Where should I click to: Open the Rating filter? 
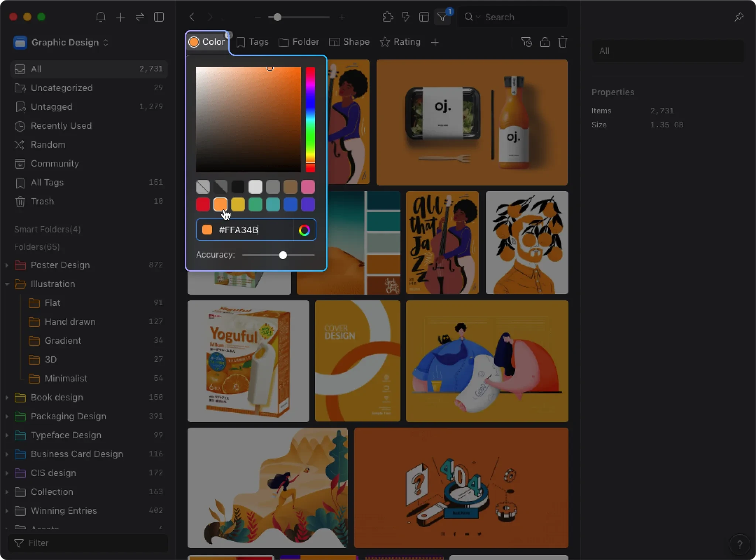click(400, 42)
